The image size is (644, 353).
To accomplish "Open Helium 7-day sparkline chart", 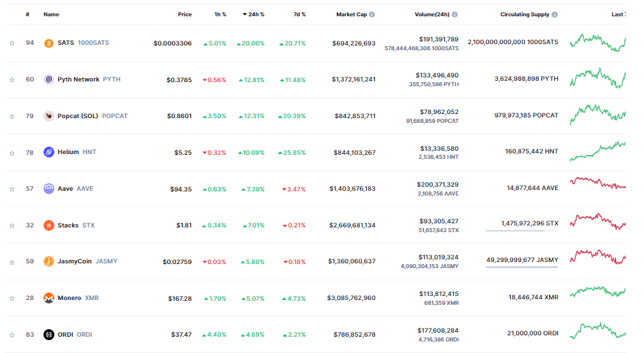I will (x=598, y=152).
